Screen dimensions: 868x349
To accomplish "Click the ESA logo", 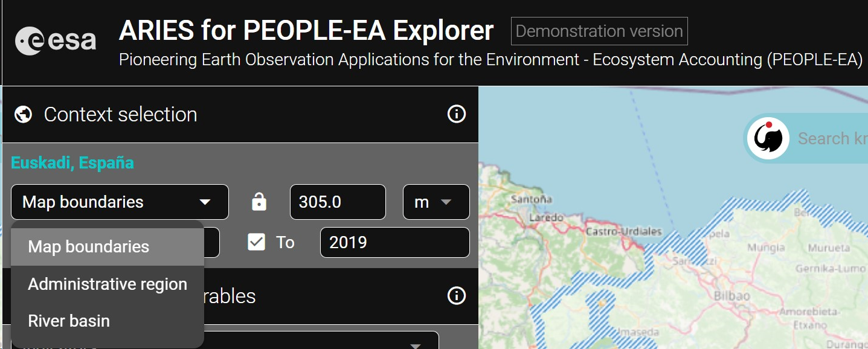I will tap(56, 41).
